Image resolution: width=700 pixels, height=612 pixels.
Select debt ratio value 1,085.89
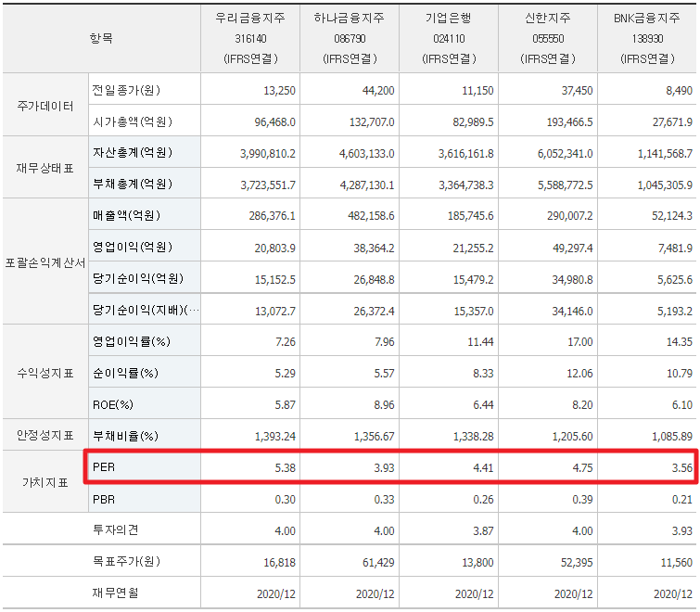coord(672,436)
